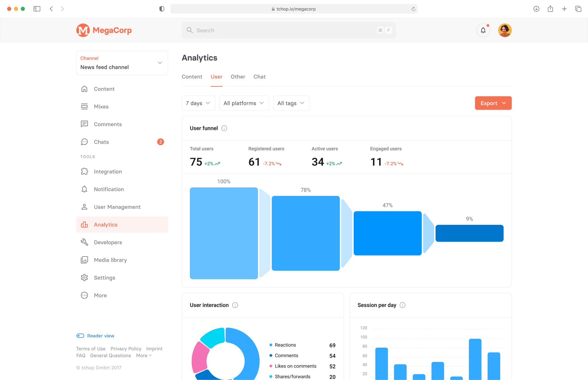Click the Content icon in sidebar
The height and width of the screenshot is (380, 588).
84,89
